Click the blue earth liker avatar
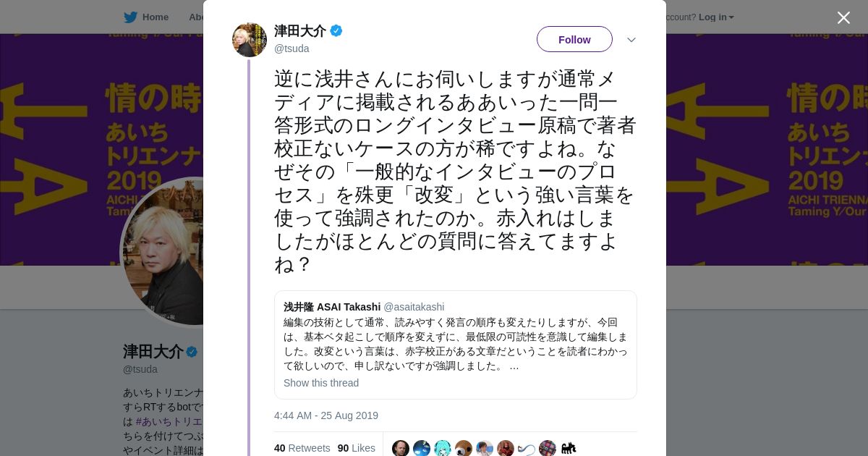868x456 pixels. pyautogui.click(x=422, y=449)
